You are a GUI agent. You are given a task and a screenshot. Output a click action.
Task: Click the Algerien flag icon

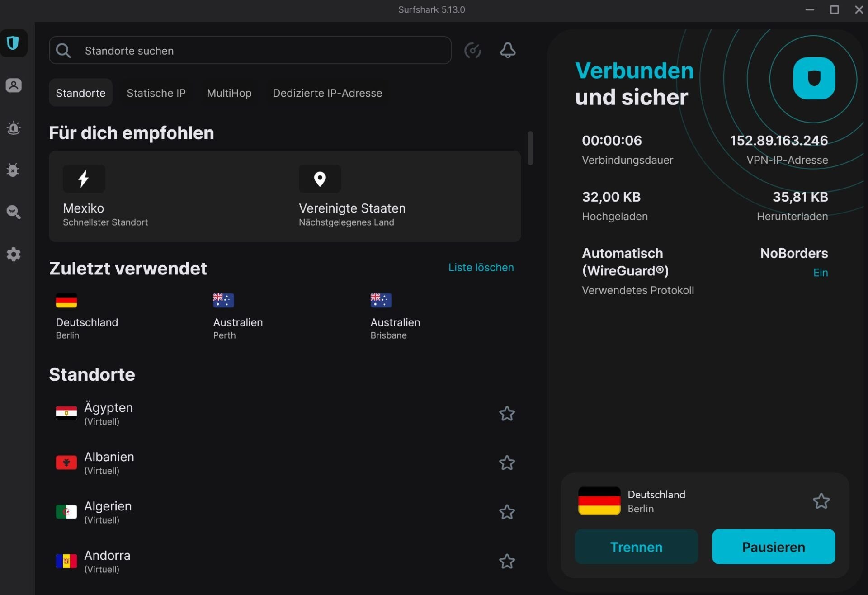[66, 512]
